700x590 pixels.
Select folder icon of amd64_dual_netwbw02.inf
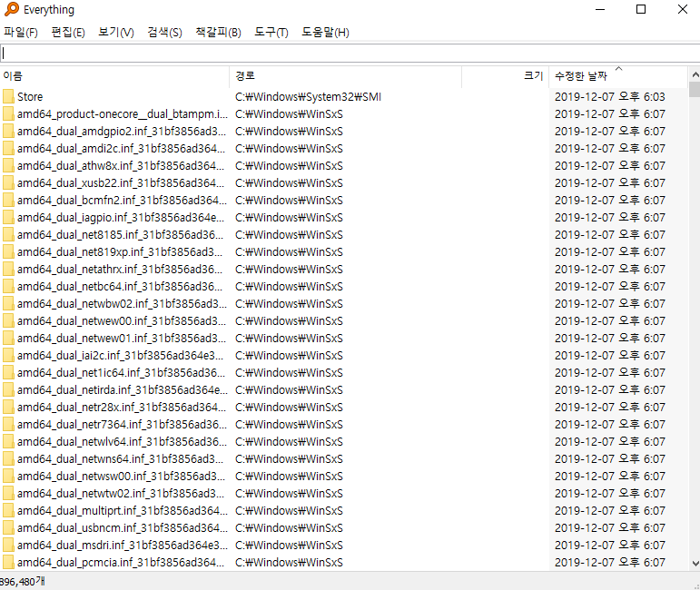(x=8, y=304)
